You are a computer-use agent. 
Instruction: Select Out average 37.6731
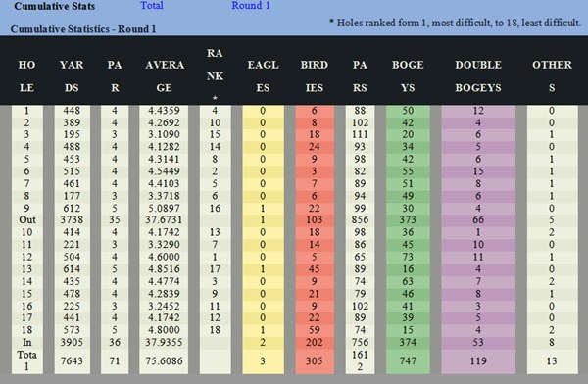164,219
